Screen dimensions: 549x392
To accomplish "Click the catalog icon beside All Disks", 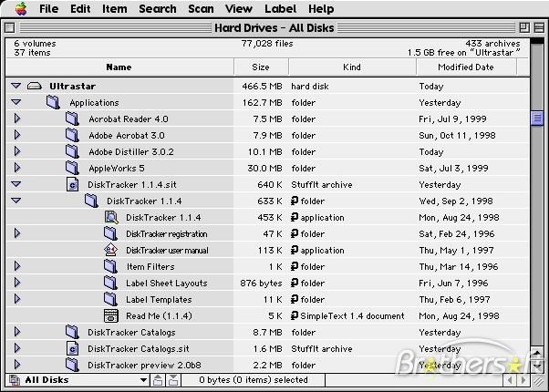I will [x=15, y=380].
